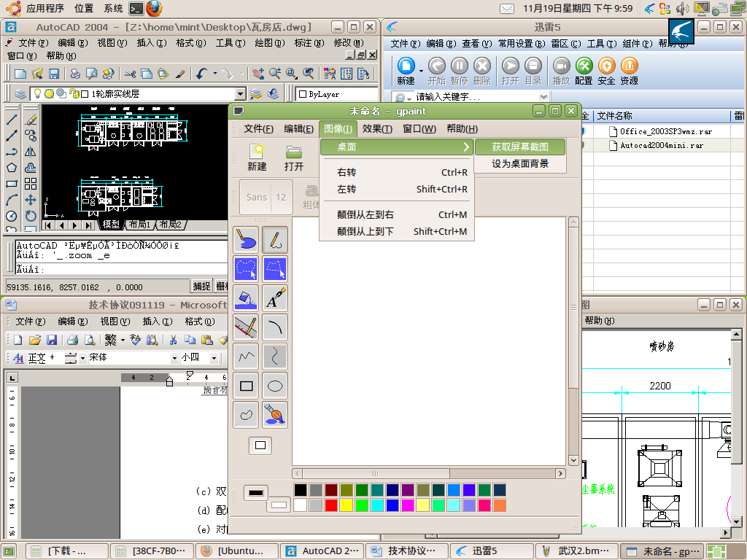
Task: Choose 获取屏幕截图 from the submenu
Action: click(x=520, y=147)
